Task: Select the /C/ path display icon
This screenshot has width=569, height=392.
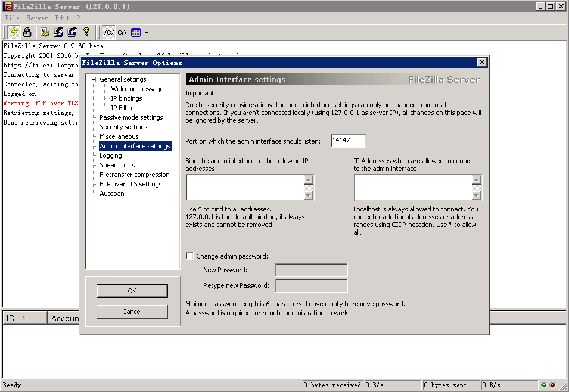Action: click(108, 32)
